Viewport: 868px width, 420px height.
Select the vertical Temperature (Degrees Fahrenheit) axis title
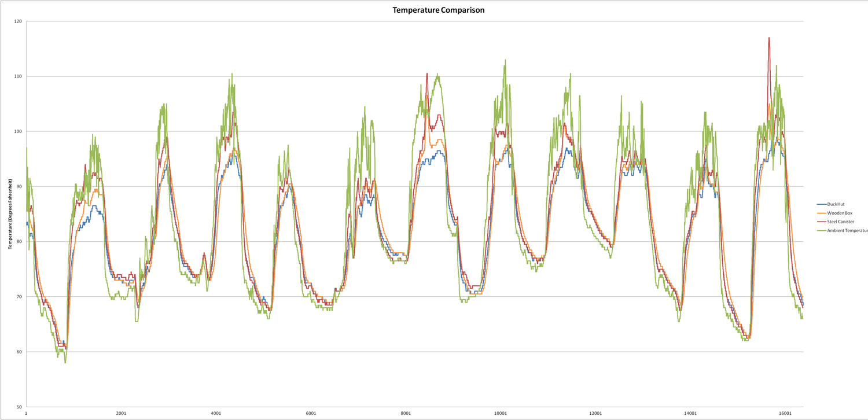pos(10,215)
